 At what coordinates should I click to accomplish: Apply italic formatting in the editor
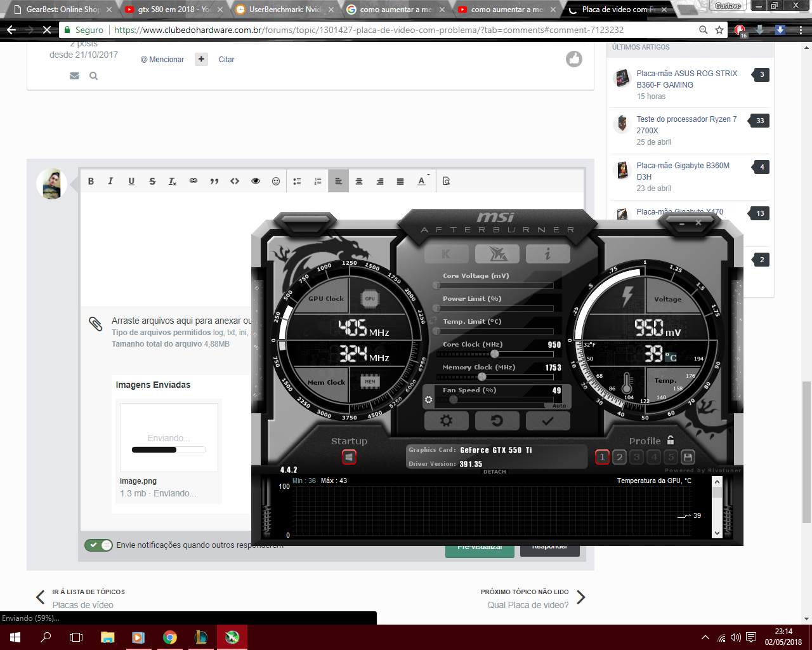pyautogui.click(x=110, y=182)
